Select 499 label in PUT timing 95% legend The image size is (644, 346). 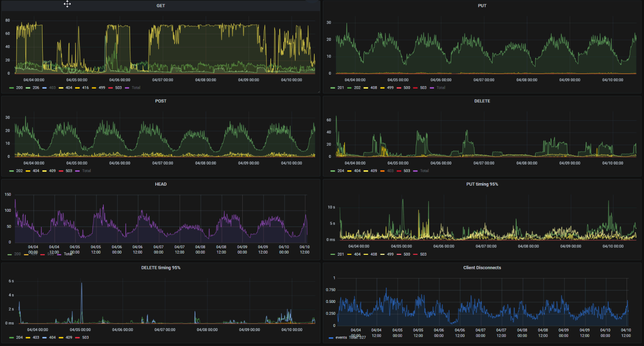tap(390, 254)
